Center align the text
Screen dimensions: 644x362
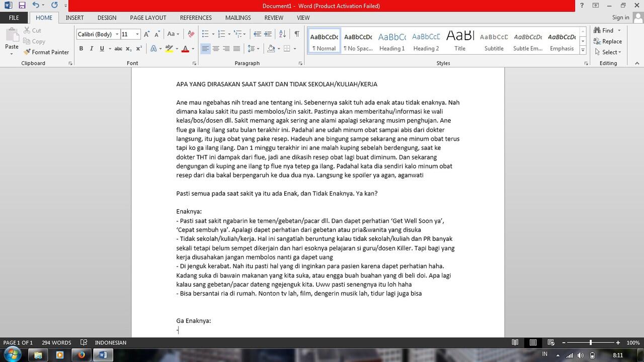[216, 49]
